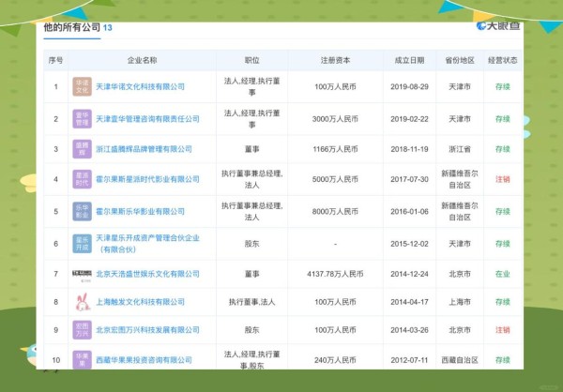Click the 注销 status for 霍尔果斯星派时代影业
Image resolution: width=563 pixels, height=392 pixels.
(x=503, y=179)
